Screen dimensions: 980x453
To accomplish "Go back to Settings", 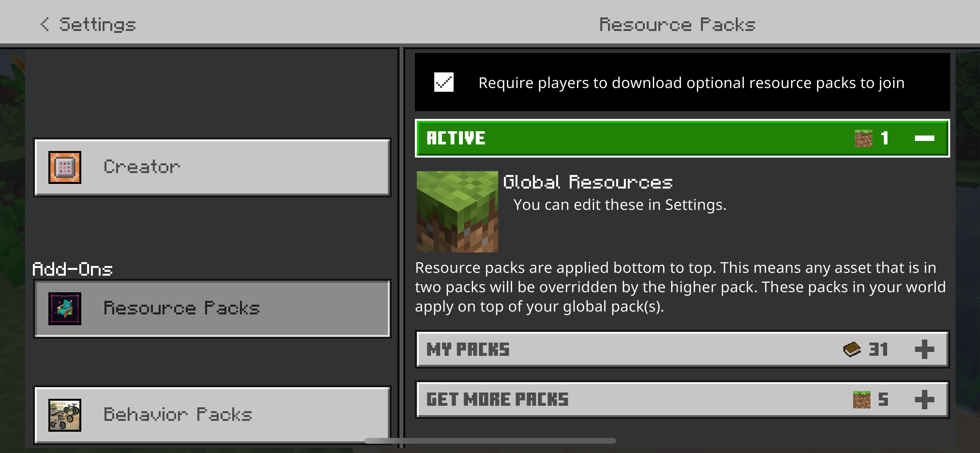I will (x=97, y=24).
